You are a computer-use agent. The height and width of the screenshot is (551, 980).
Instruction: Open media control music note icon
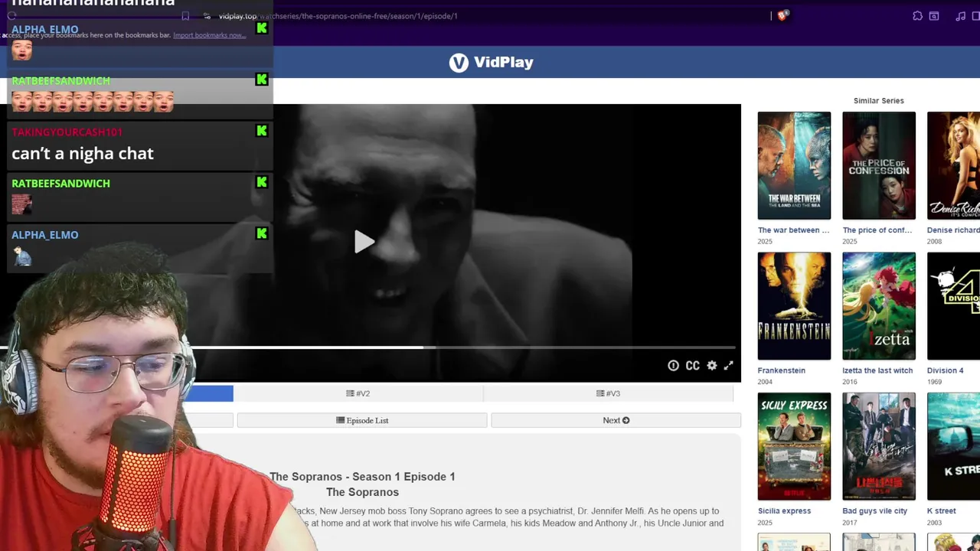[961, 16]
